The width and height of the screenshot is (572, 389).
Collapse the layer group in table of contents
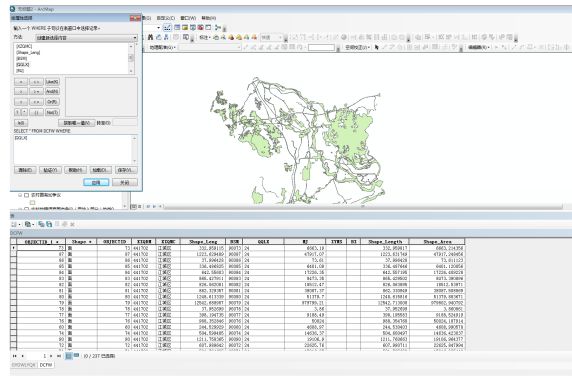(20, 195)
